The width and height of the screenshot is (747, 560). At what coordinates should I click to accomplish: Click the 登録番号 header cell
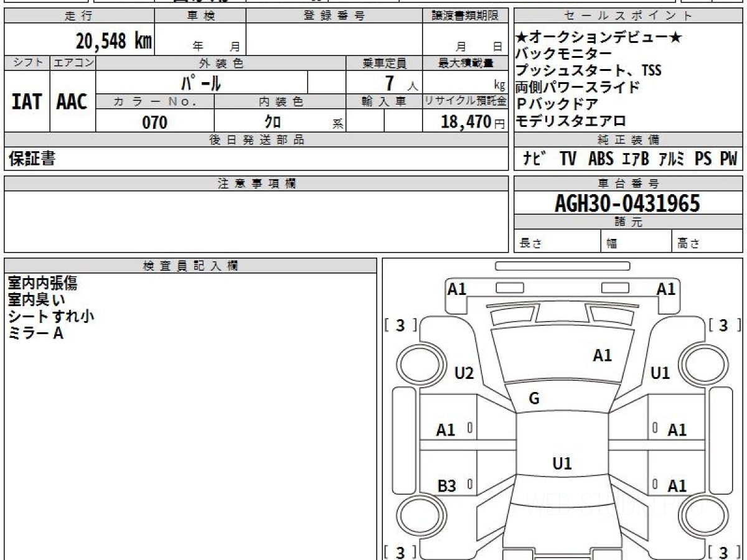point(334,16)
